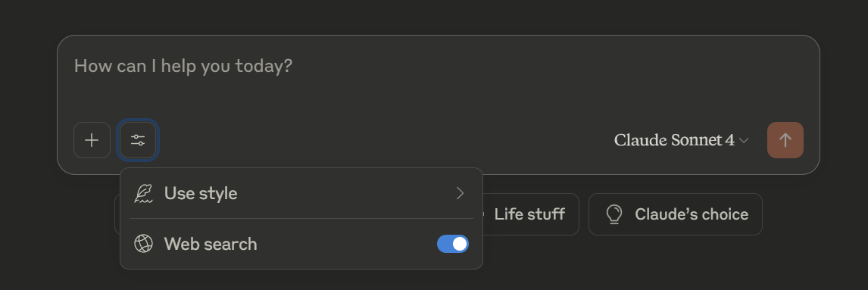Viewport: 868px width, 290px height.
Task: Click the partly hidden chip left of the menu
Action: (117, 214)
